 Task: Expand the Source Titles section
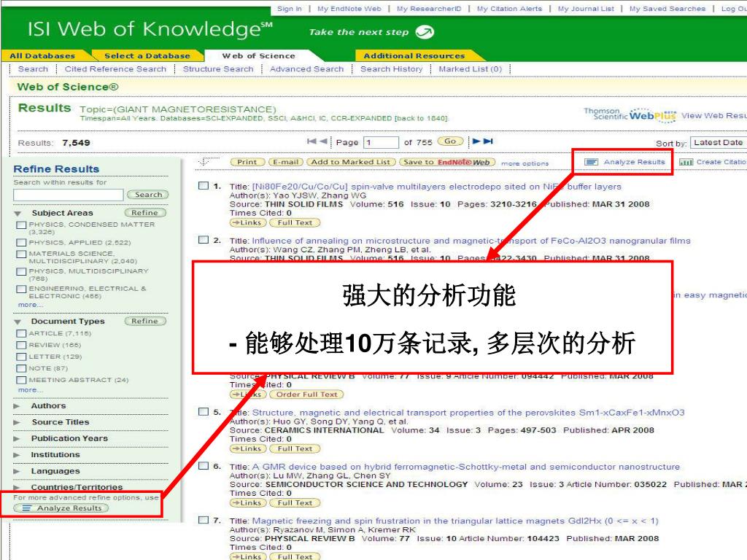18,422
